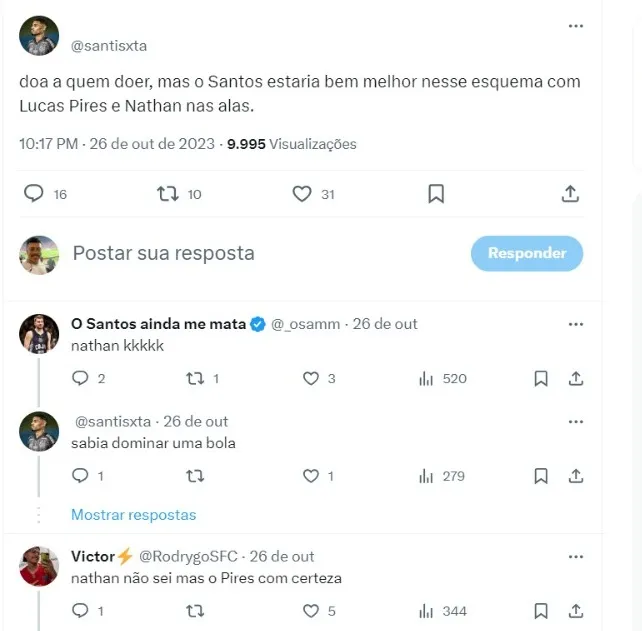642x631 pixels.
Task: View analytics showing 344 views
Action: tap(442, 610)
